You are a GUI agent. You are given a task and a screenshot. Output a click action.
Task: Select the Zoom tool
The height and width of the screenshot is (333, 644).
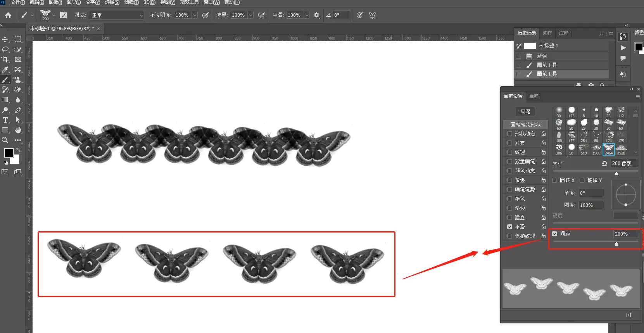(x=5, y=140)
